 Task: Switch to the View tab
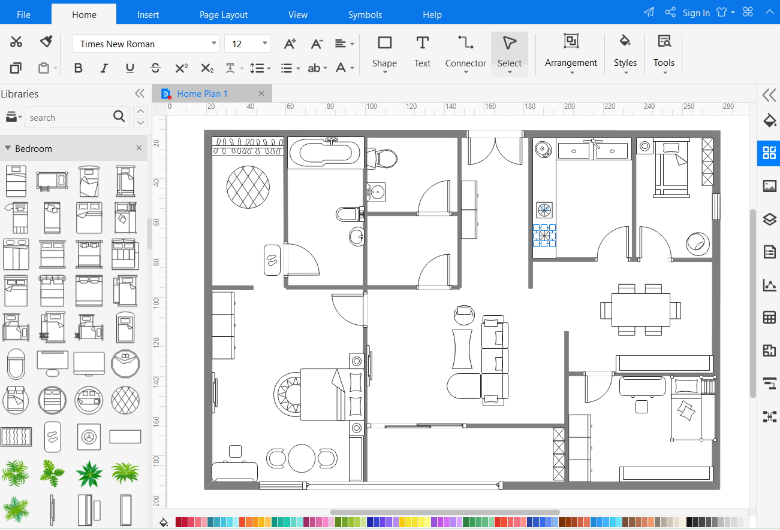point(297,14)
